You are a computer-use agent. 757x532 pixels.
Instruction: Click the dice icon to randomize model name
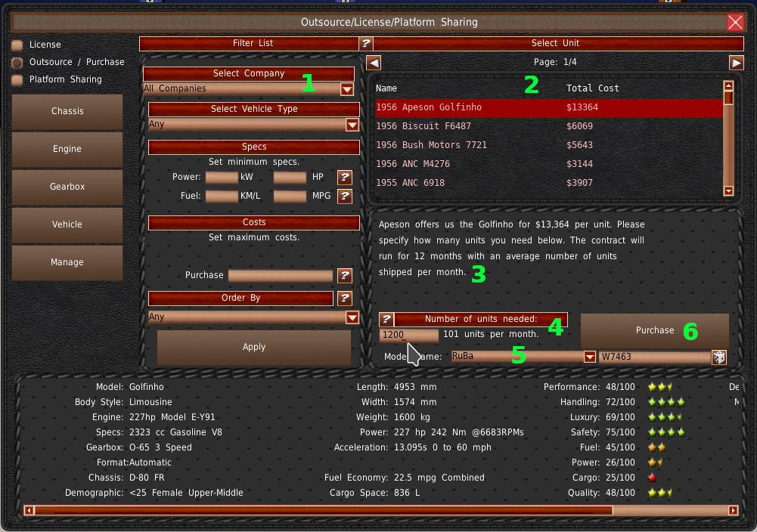(x=718, y=357)
